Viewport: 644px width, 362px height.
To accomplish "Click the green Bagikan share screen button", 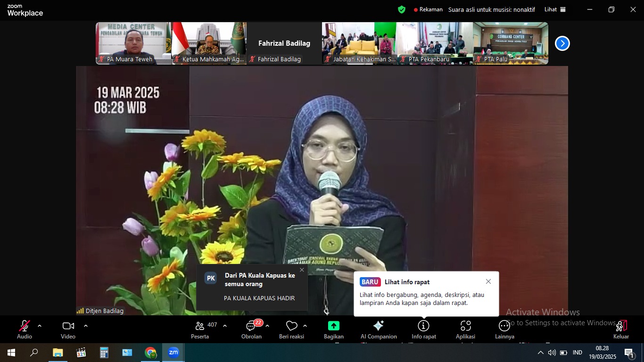I will click(334, 329).
